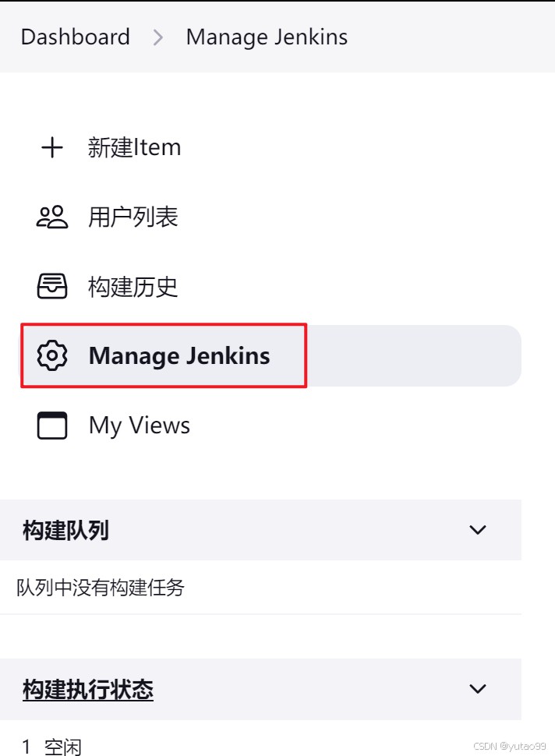The height and width of the screenshot is (756, 555).
Task: Click the plus icon for 新建Item
Action: [52, 147]
